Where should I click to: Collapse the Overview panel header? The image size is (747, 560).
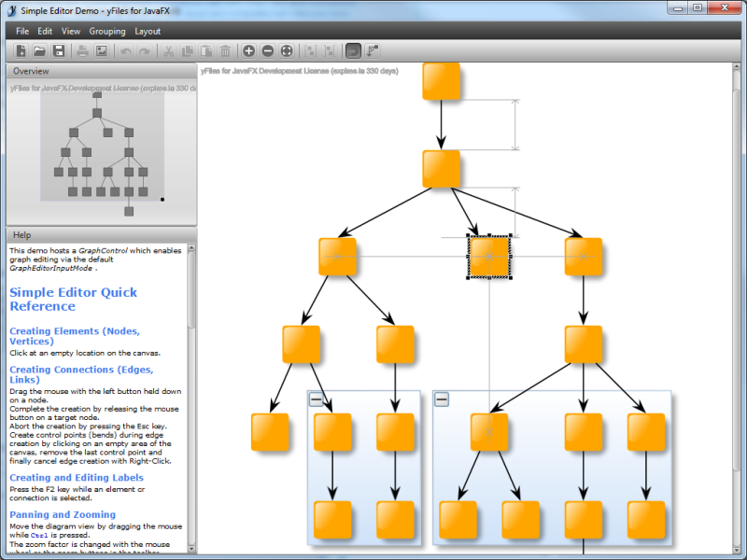click(102, 71)
